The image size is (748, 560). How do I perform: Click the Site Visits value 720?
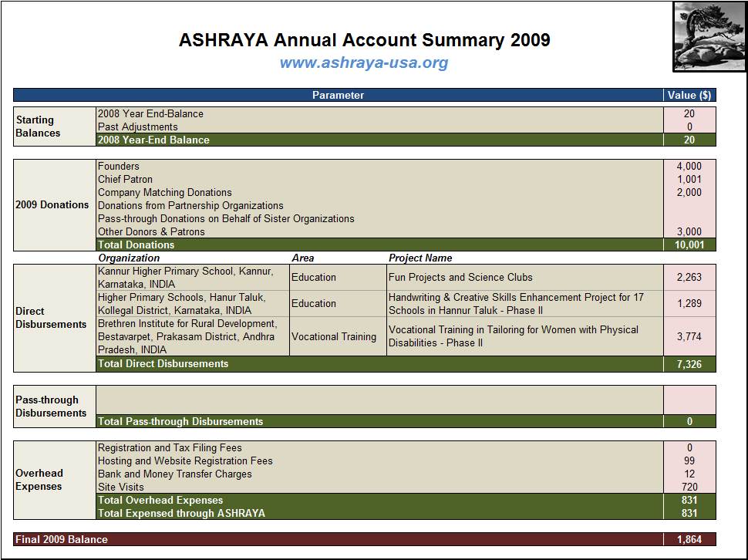pos(689,487)
